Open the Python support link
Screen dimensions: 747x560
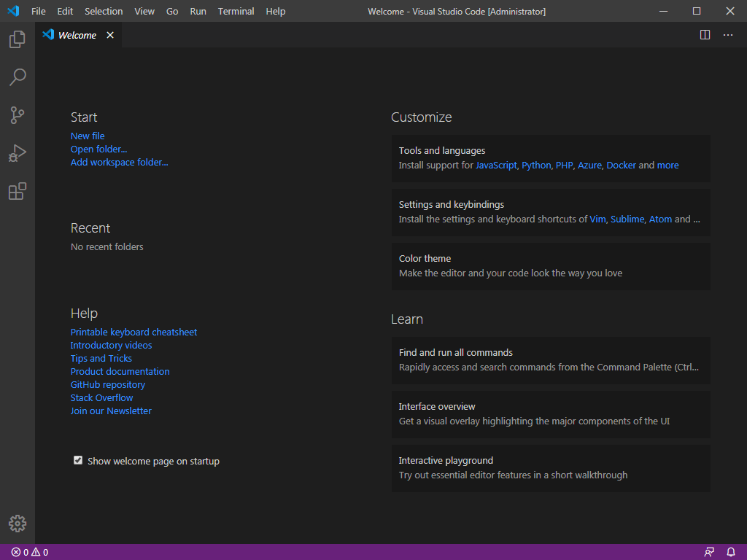click(x=536, y=165)
